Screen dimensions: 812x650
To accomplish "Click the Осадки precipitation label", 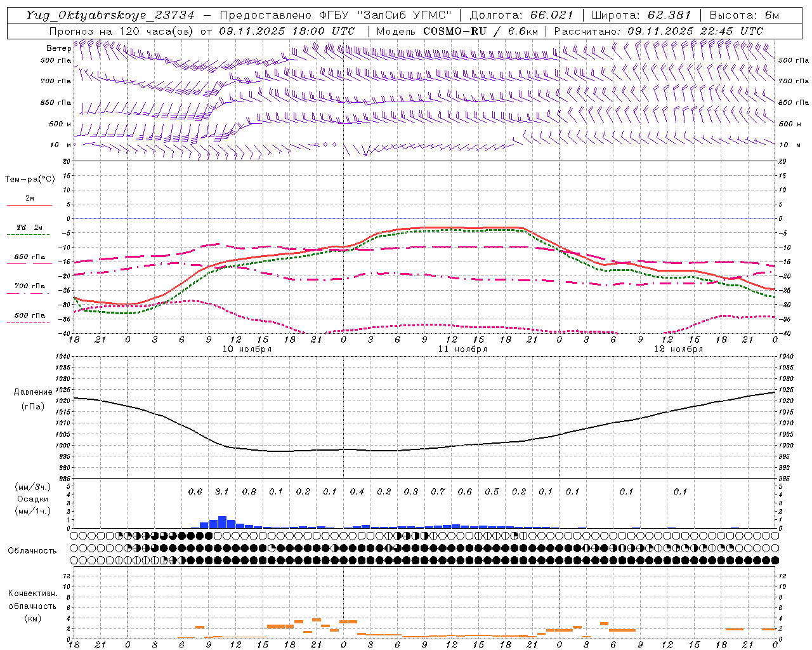I will pos(33,499).
